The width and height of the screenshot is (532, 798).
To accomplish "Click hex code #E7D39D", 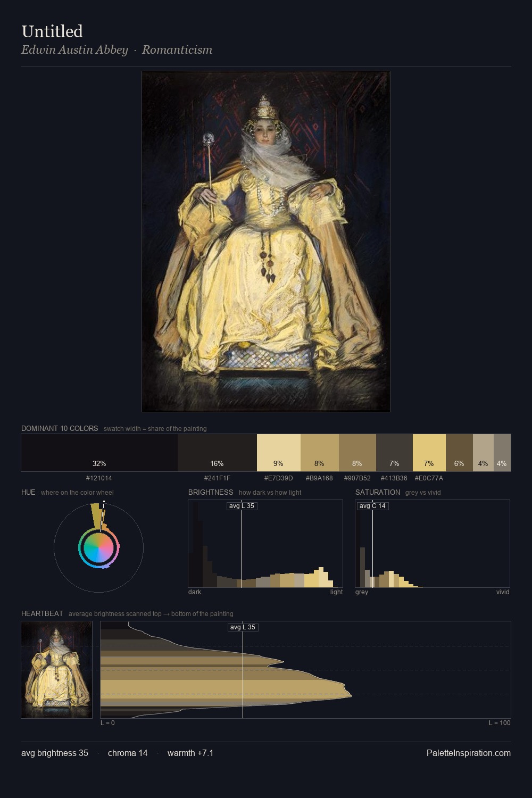I will [x=279, y=478].
